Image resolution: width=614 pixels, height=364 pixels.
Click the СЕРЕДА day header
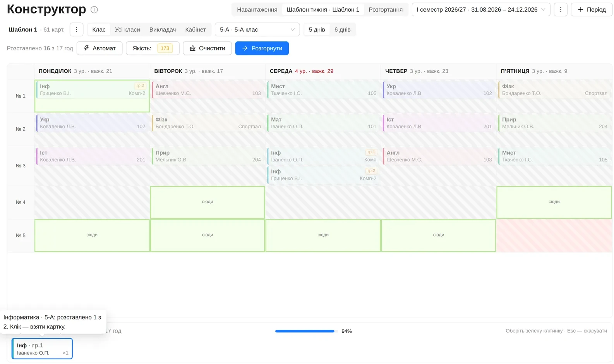click(x=281, y=71)
